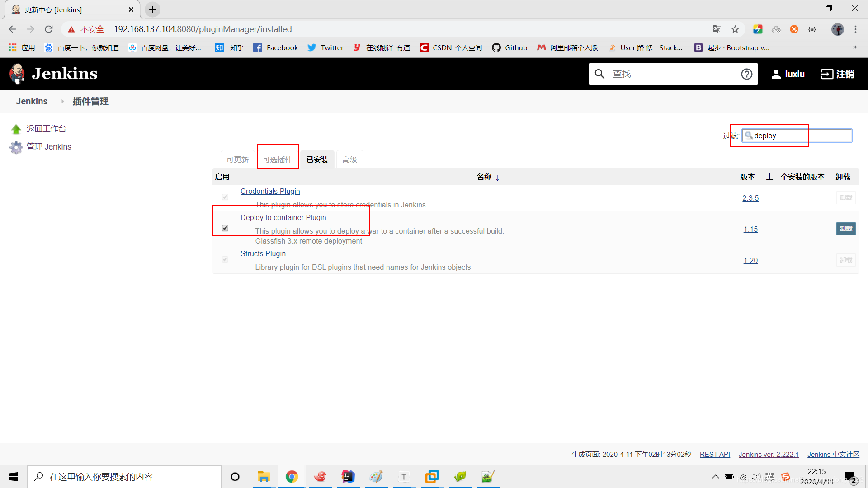This screenshot has width=868, height=488.
Task: Expand the breadcrumb arrow after Jenkins
Action: click(62, 101)
